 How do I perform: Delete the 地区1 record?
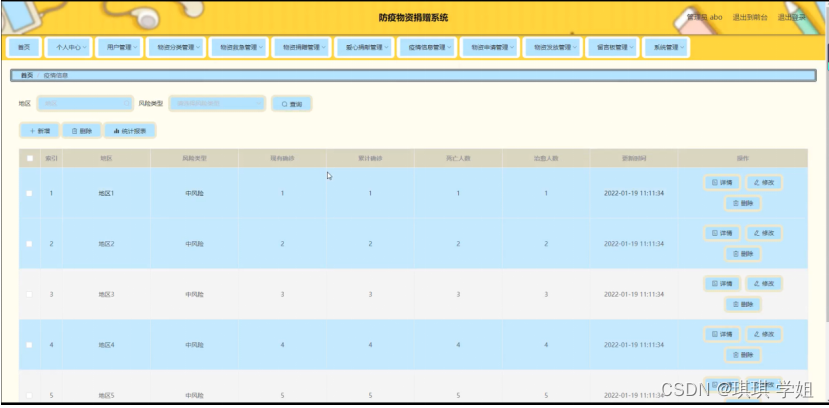[743, 203]
